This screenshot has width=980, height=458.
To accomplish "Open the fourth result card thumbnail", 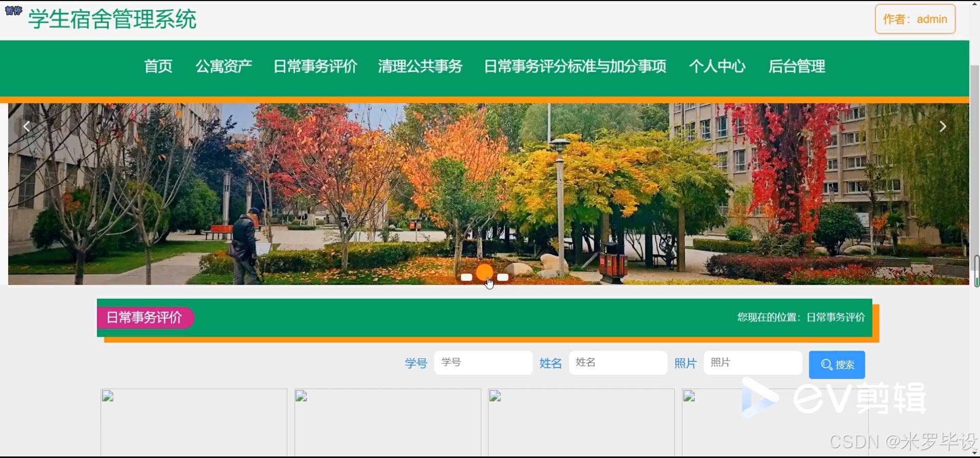I will tap(775, 422).
